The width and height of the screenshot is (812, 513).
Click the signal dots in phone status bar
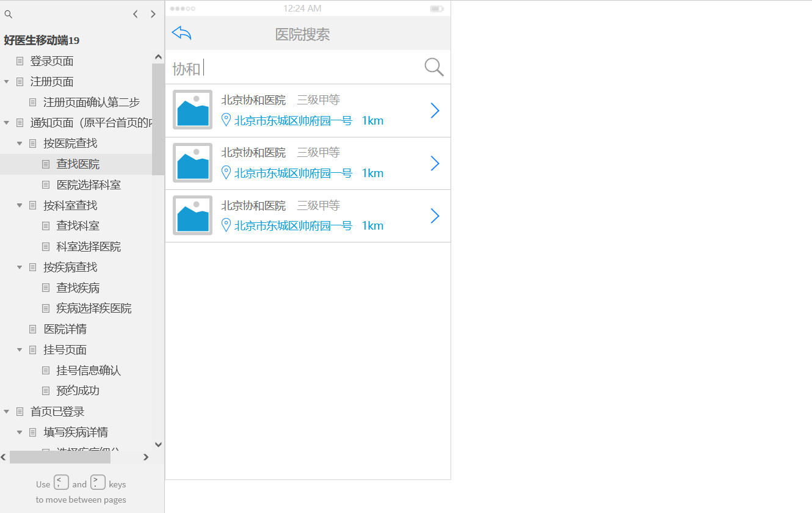tap(183, 9)
